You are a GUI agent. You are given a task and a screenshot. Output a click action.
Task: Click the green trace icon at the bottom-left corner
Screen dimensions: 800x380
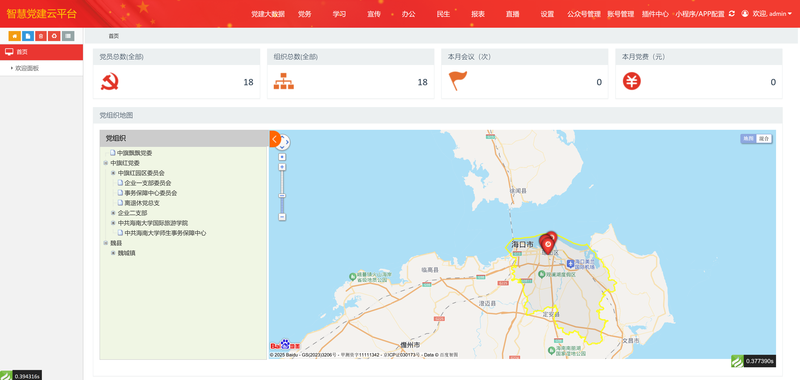[6, 375]
